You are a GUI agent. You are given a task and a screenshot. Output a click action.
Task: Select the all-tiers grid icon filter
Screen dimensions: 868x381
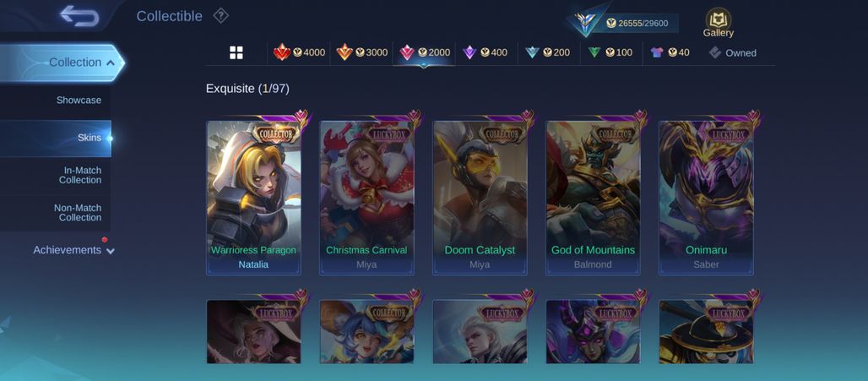click(x=236, y=52)
